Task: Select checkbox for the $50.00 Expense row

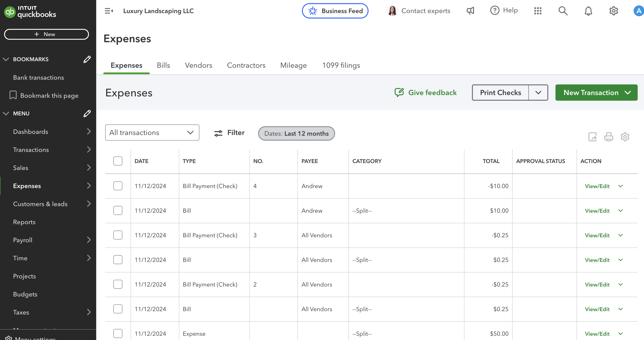Action: [118, 333]
